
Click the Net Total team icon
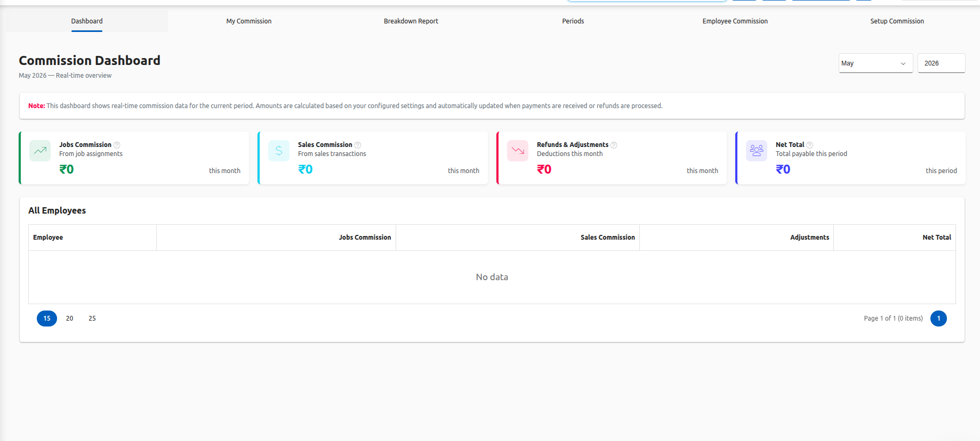pyautogui.click(x=757, y=151)
